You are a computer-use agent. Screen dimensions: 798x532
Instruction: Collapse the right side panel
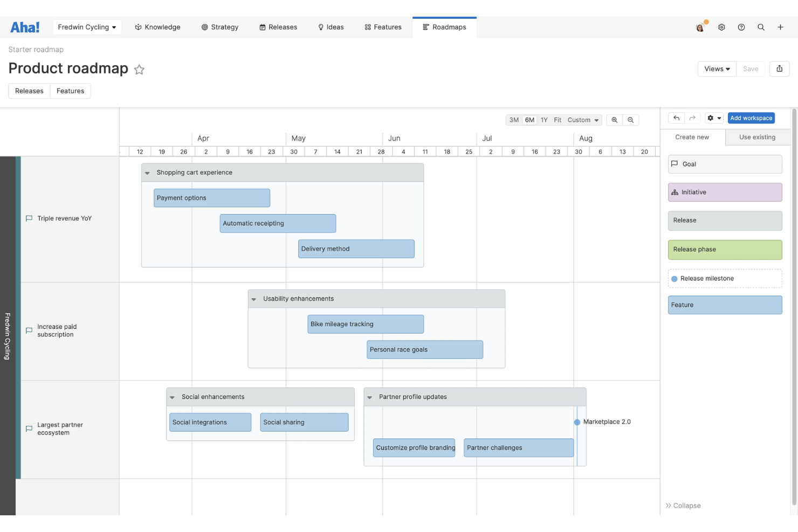pos(683,506)
